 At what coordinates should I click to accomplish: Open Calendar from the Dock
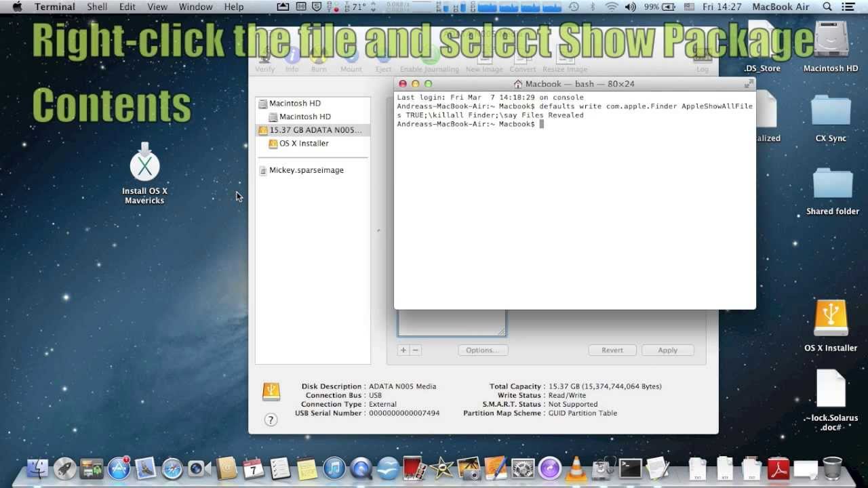(253, 468)
